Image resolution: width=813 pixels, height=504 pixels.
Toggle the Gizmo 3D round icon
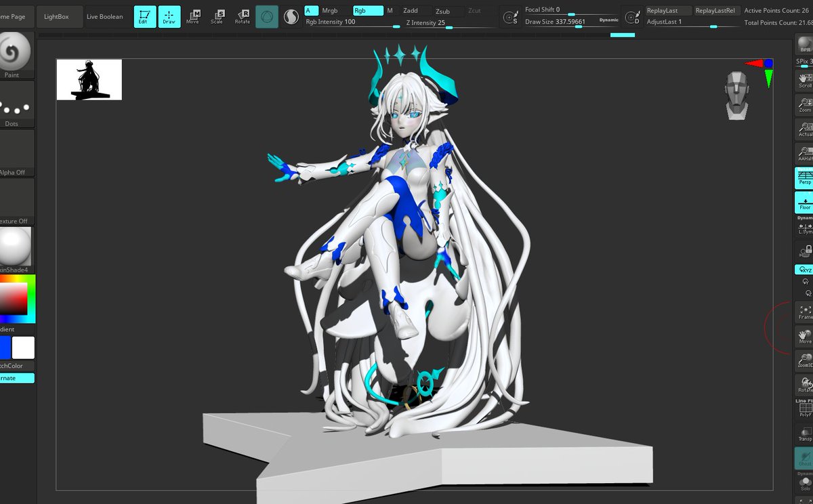click(267, 16)
